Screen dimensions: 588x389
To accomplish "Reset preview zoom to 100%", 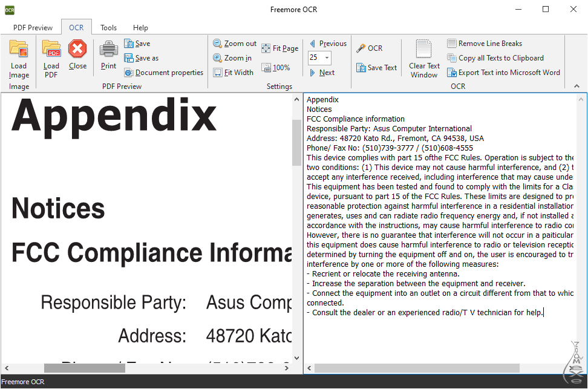I will (x=276, y=68).
